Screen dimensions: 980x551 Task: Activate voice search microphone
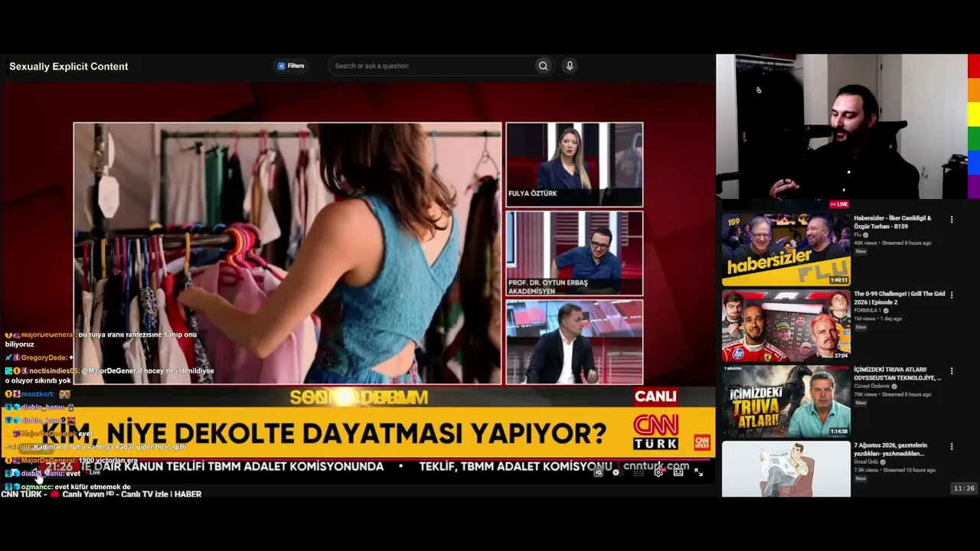click(570, 66)
